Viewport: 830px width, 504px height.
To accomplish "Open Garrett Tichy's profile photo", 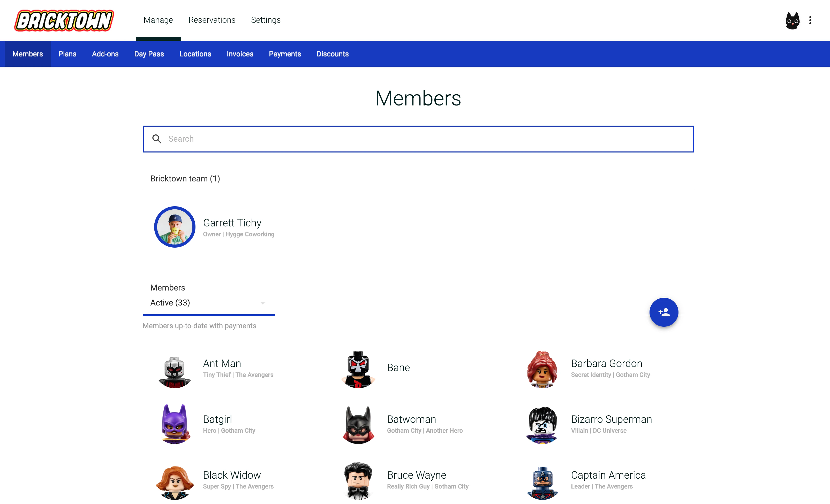I will pos(175,227).
